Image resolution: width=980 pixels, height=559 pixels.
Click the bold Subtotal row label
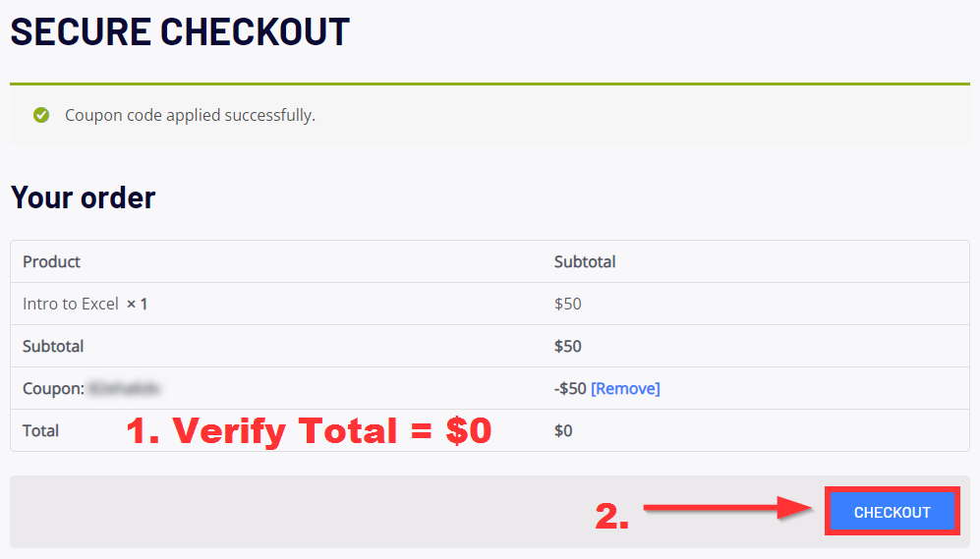click(x=53, y=346)
